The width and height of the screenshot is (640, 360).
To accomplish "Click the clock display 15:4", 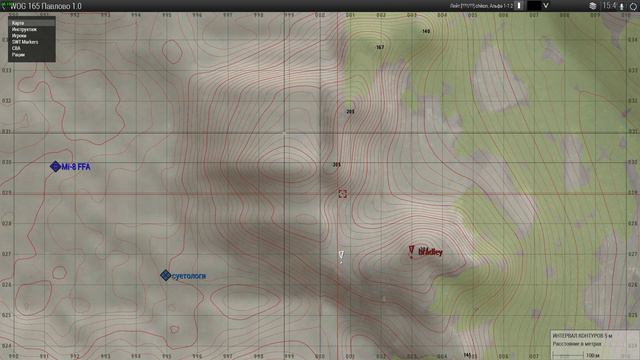I will click(609, 6).
